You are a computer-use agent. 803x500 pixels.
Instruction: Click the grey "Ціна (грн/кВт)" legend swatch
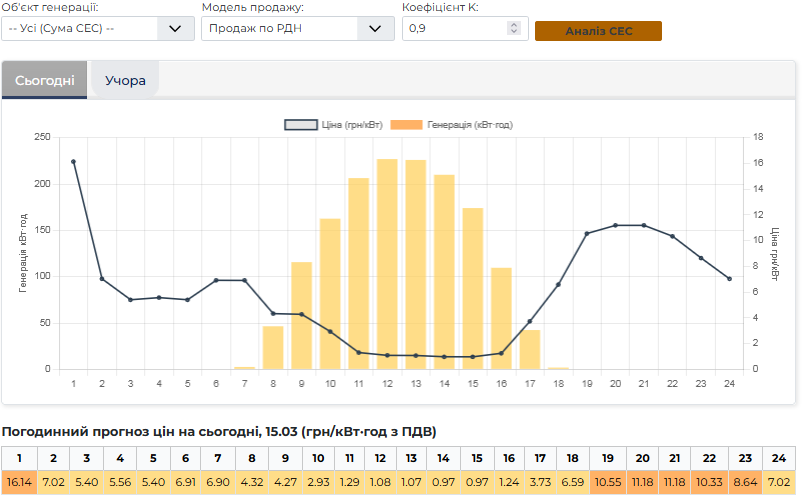click(300, 125)
